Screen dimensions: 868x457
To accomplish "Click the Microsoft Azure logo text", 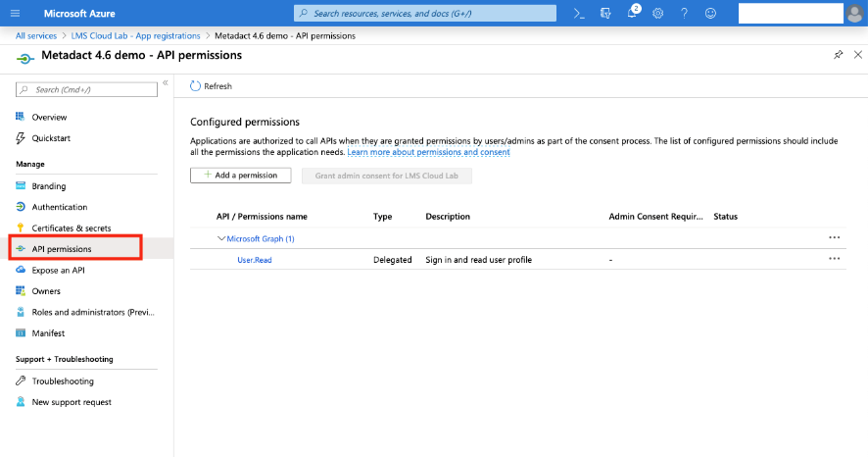I will (x=79, y=14).
